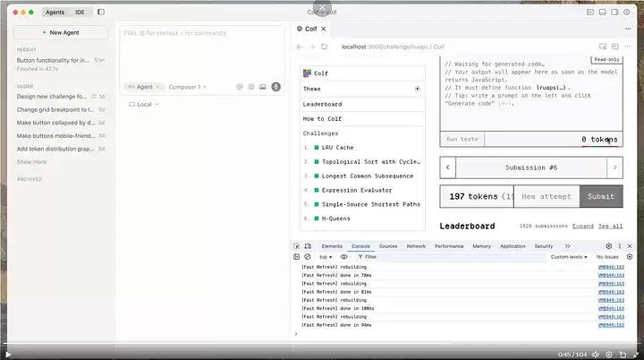Open the Elements tab in DevTools
This screenshot has height=360, width=644.
tap(332, 245)
